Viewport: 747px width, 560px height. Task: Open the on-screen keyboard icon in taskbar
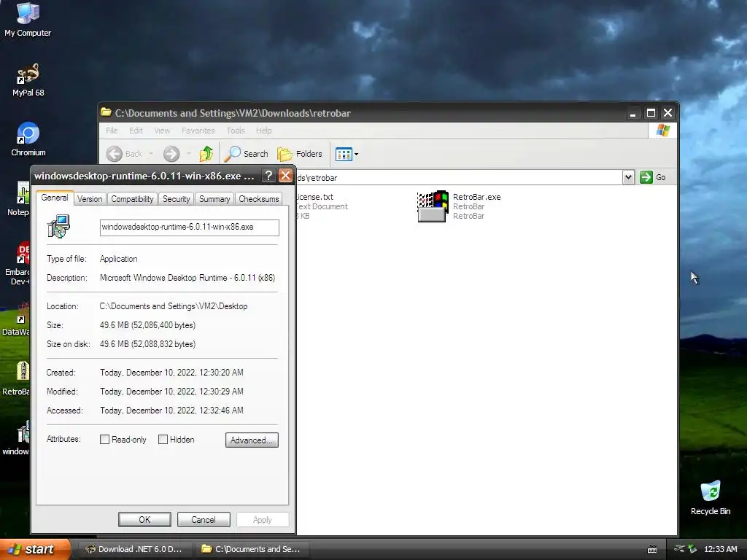[652, 550]
